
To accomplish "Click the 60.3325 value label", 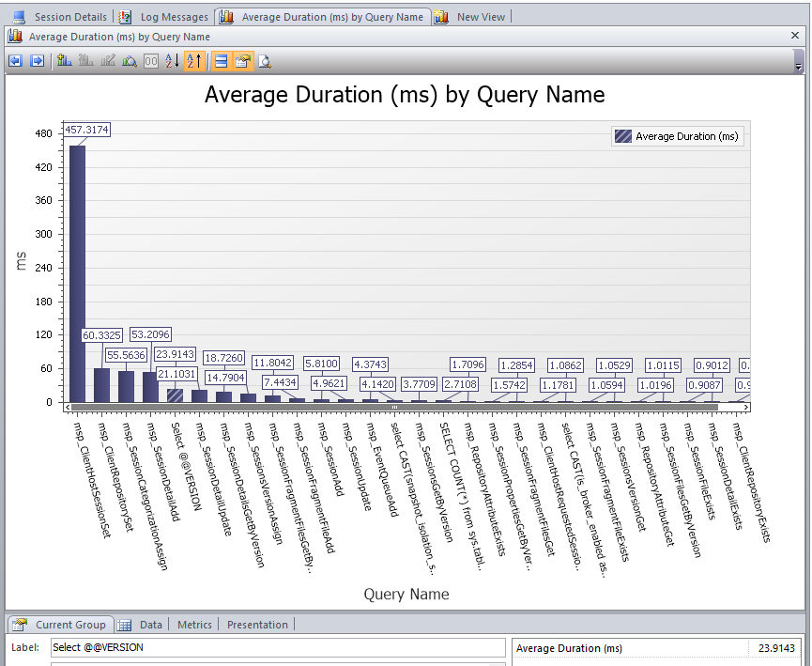I will coord(102,335).
